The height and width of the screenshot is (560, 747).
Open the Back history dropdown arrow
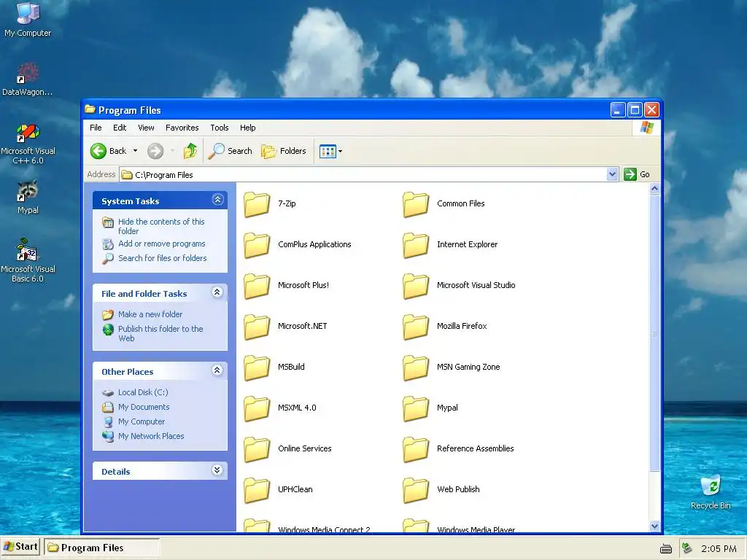tap(135, 151)
